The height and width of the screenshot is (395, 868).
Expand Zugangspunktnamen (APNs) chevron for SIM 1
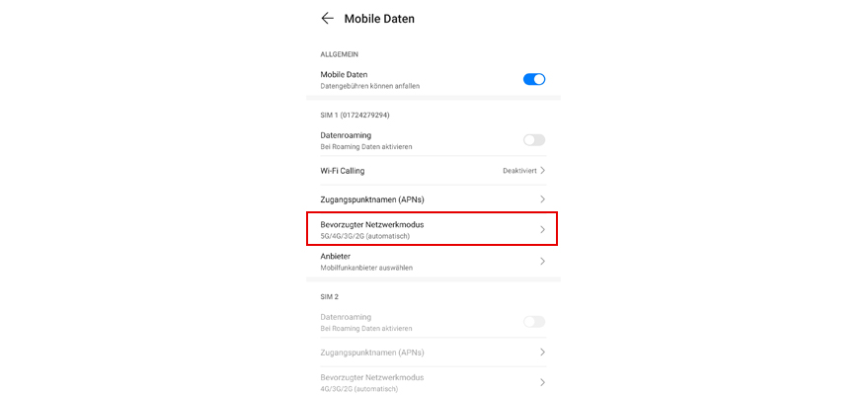point(542,199)
